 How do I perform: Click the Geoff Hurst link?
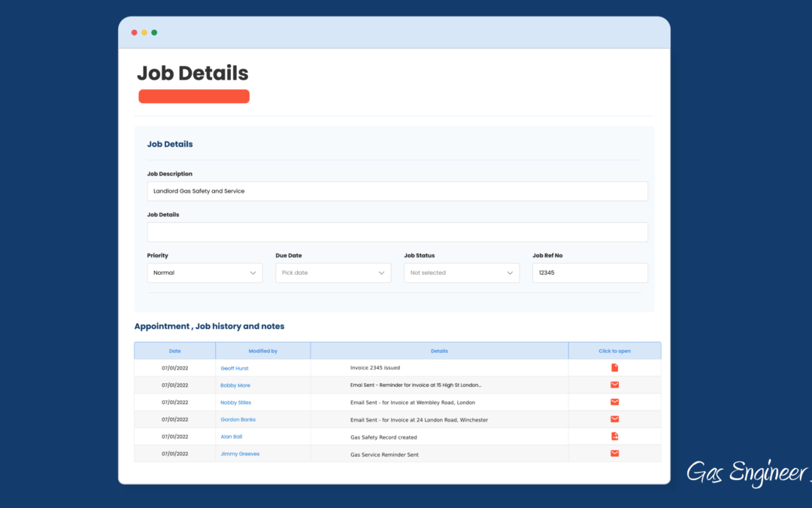(234, 367)
